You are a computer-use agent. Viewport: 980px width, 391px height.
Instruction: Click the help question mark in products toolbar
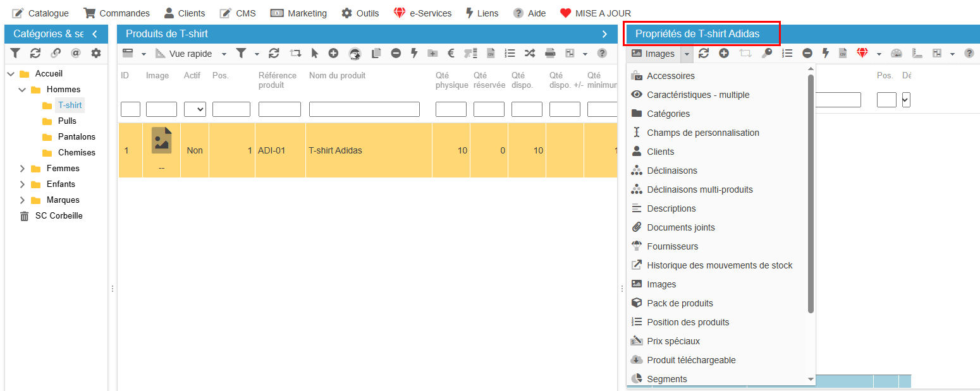(x=602, y=54)
